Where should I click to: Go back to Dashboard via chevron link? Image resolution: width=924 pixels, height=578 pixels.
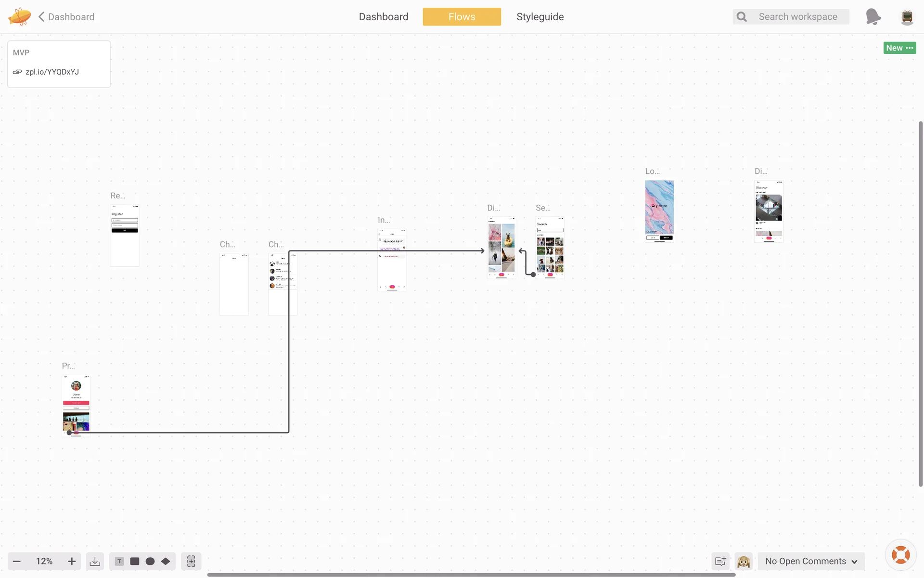click(66, 17)
